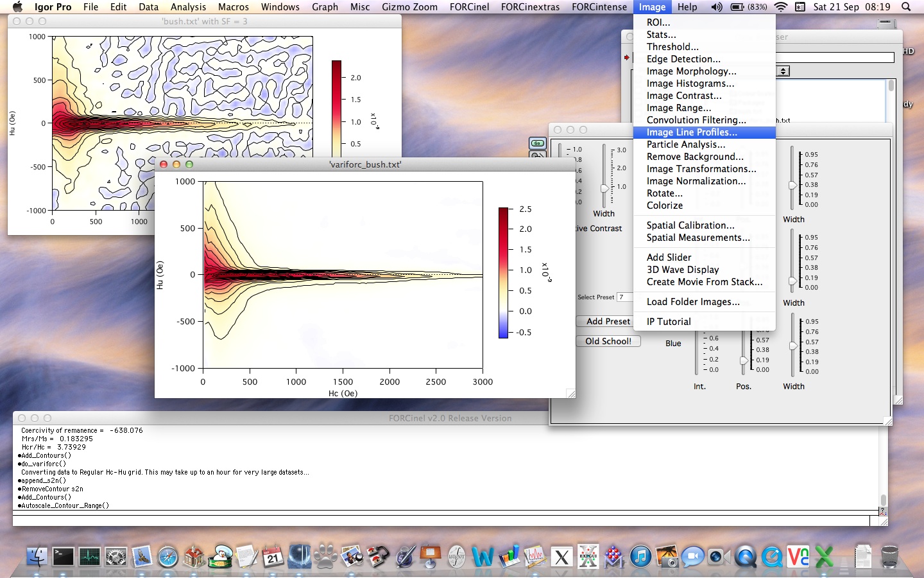Screen dimensions: 924x578
Task: Click the Spotlight search magnifier icon
Action: click(x=906, y=7)
